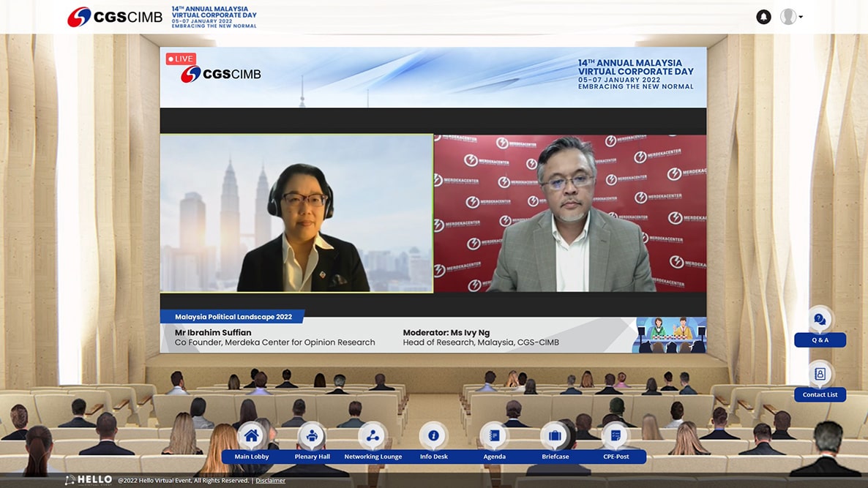This screenshot has height=488, width=868.
Task: Click the 'Mr Ibrahim Suffian' speaker name
Action: point(213,332)
